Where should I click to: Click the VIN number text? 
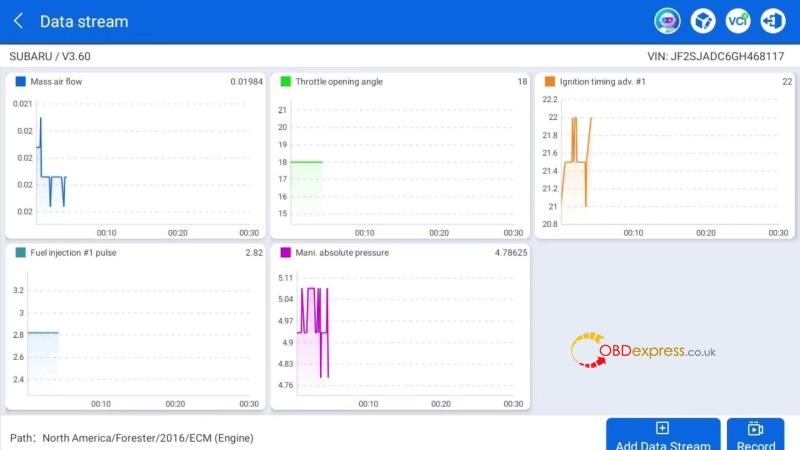[x=716, y=57]
